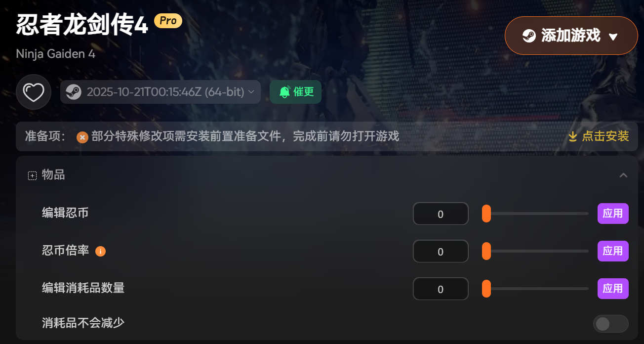This screenshot has height=344, width=644.
Task: Click the 编辑忍币 number input field
Action: click(441, 214)
